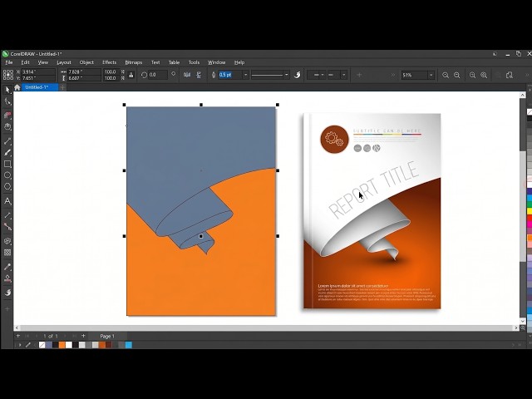
Task: Open the outline width dropdown
Action: [246, 75]
